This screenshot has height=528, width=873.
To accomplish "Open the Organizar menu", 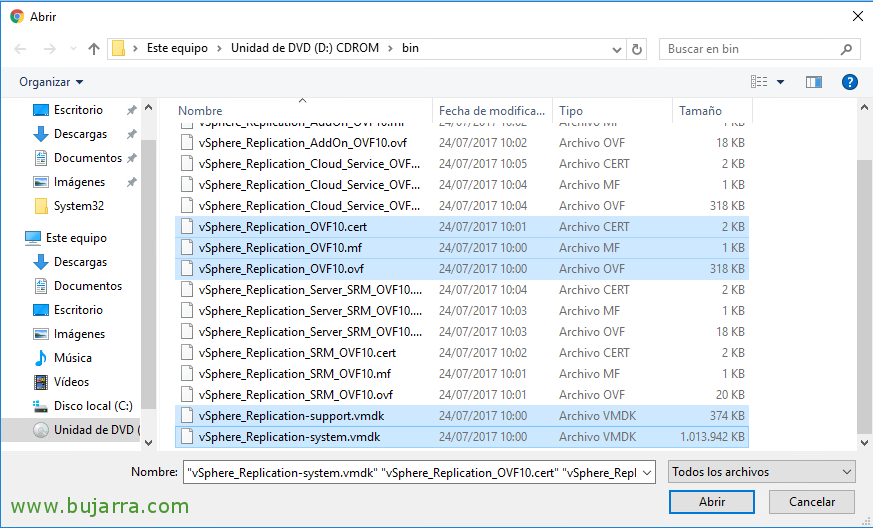I will pos(51,82).
